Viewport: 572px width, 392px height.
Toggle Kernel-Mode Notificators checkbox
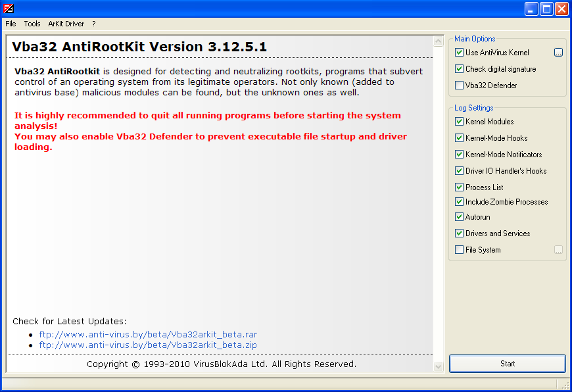(x=460, y=155)
